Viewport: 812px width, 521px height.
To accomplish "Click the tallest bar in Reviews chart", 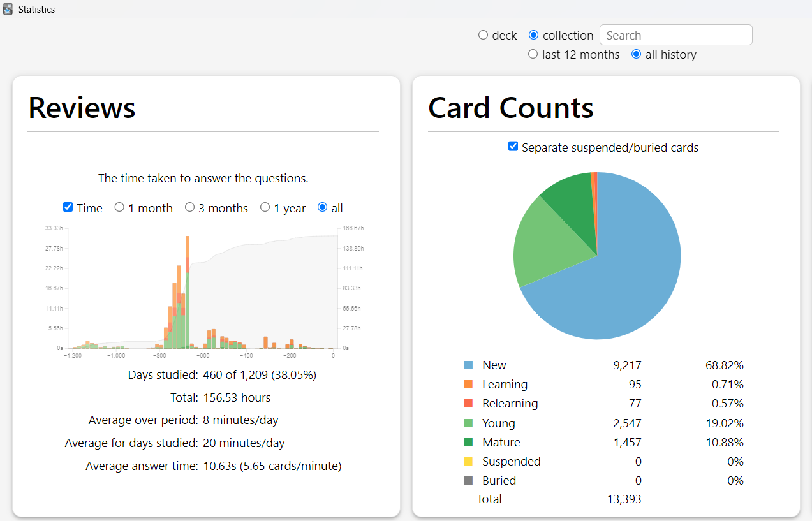I will (188, 292).
